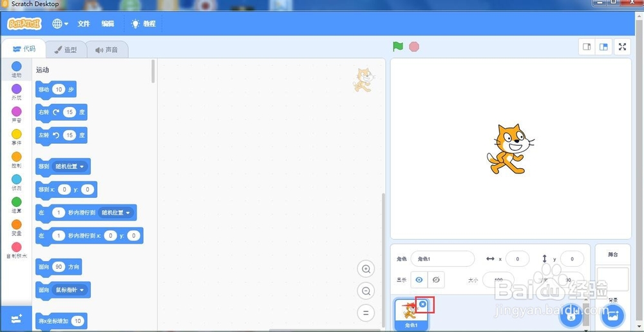Open the 编辑 menu

108,24
